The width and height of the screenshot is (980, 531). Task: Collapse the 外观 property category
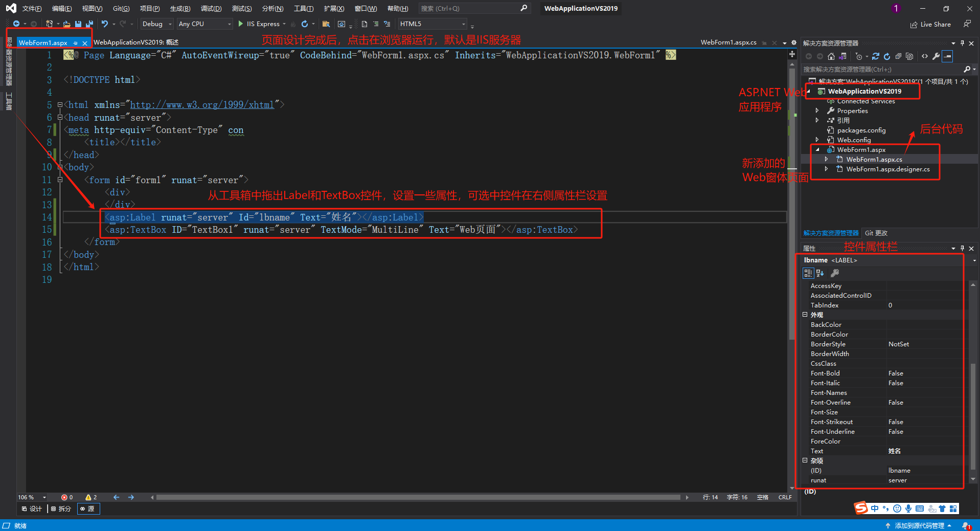(805, 315)
